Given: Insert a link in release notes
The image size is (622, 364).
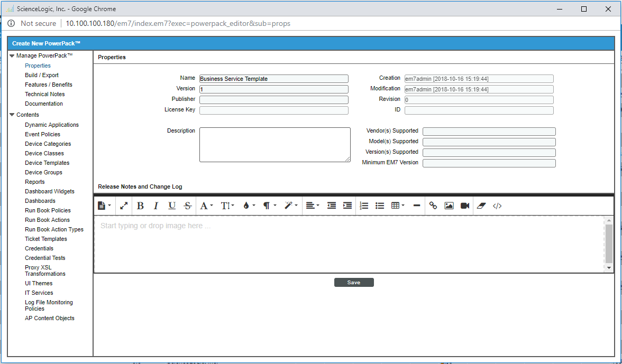Looking at the screenshot, I should [x=433, y=206].
